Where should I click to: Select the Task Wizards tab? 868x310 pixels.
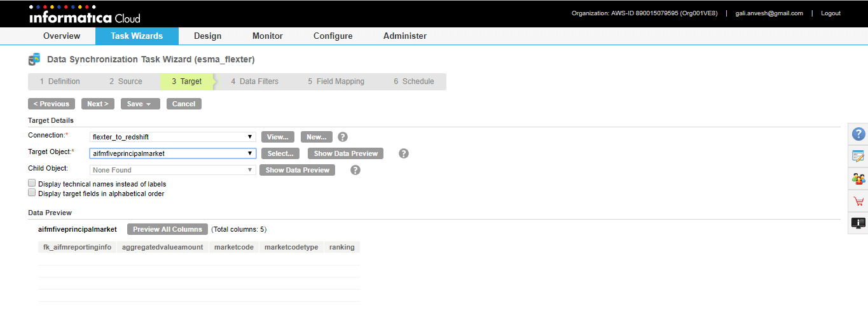point(137,36)
